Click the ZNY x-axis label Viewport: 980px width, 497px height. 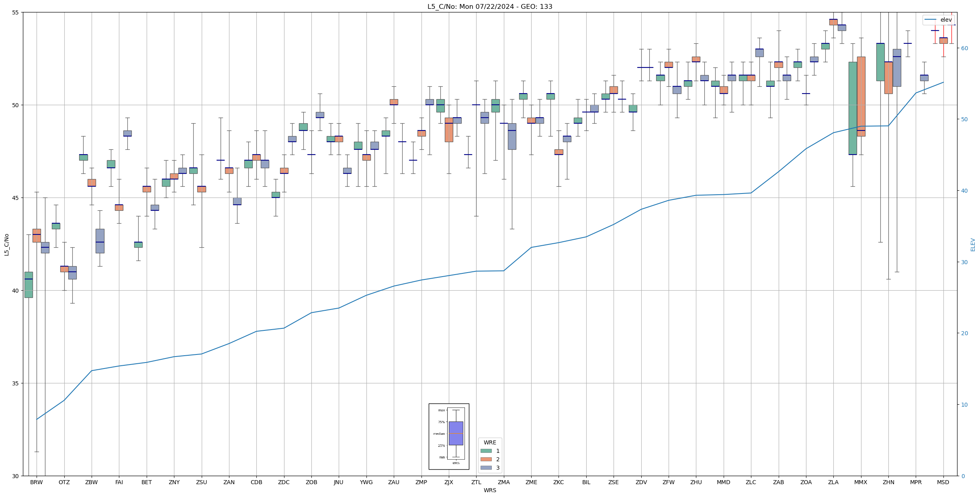(174, 482)
